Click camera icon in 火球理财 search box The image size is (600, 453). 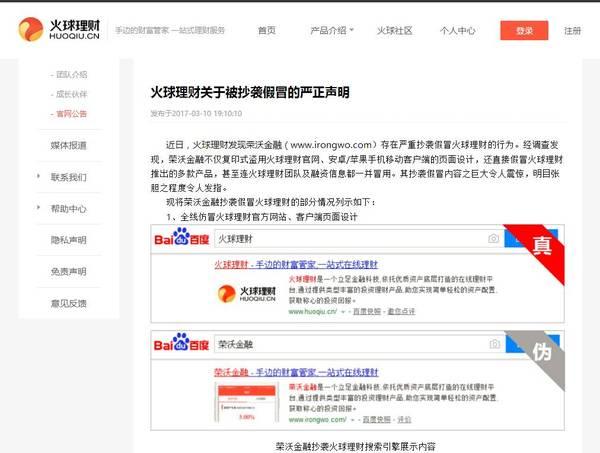pos(494,239)
